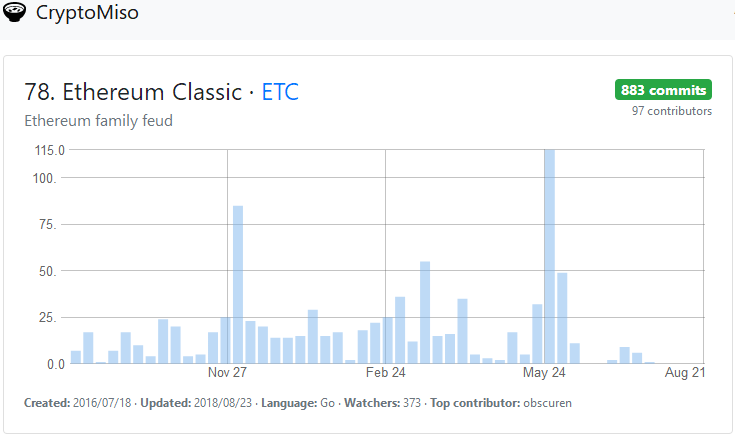Select the 97 contributors text

pyautogui.click(x=672, y=111)
